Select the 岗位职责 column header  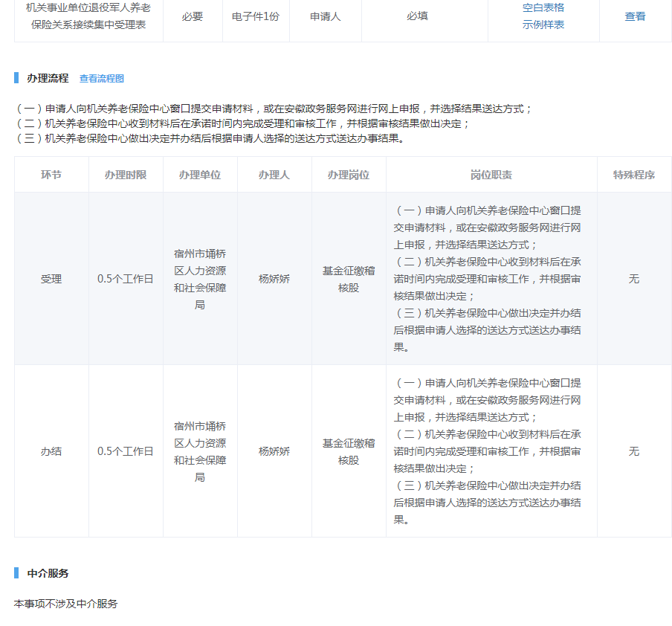coord(491,175)
